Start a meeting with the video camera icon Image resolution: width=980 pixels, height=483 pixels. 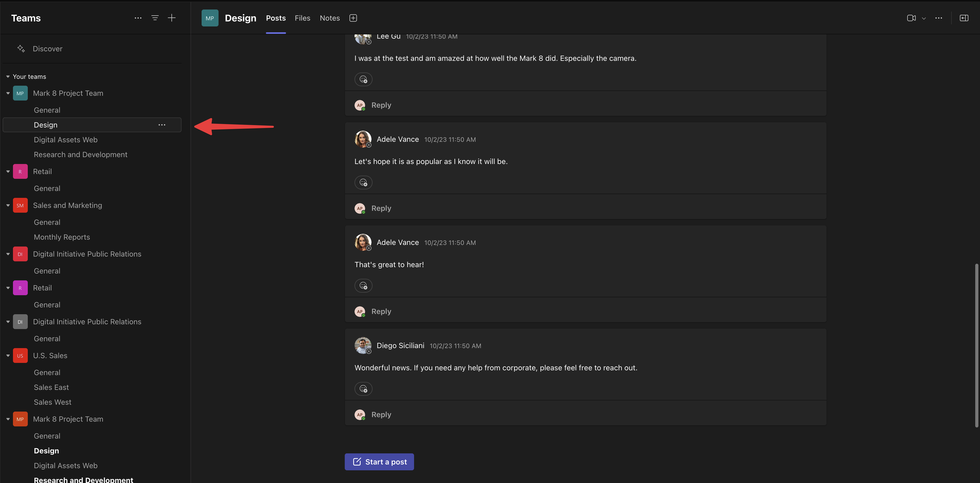911,18
